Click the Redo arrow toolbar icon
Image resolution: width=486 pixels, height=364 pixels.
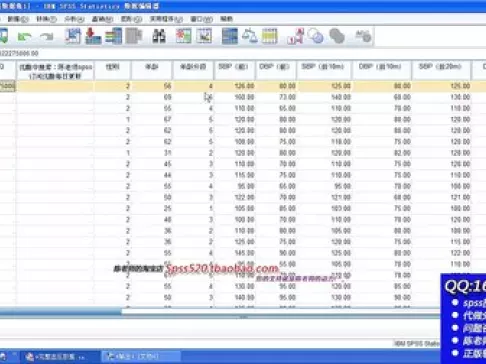pos(46,36)
